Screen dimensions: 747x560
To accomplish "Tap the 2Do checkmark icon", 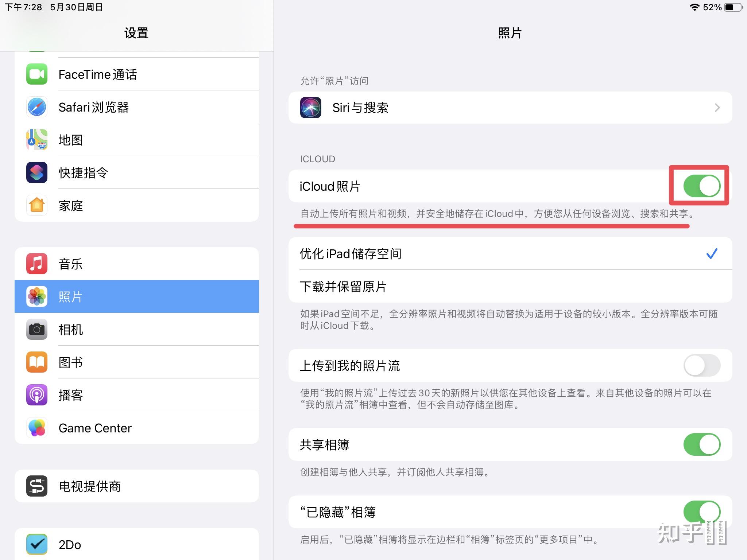I will point(37,544).
